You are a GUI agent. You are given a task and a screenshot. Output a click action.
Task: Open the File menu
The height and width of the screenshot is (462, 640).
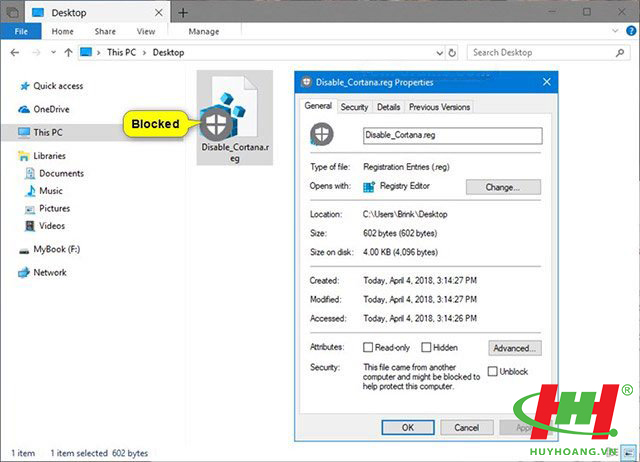(x=21, y=31)
